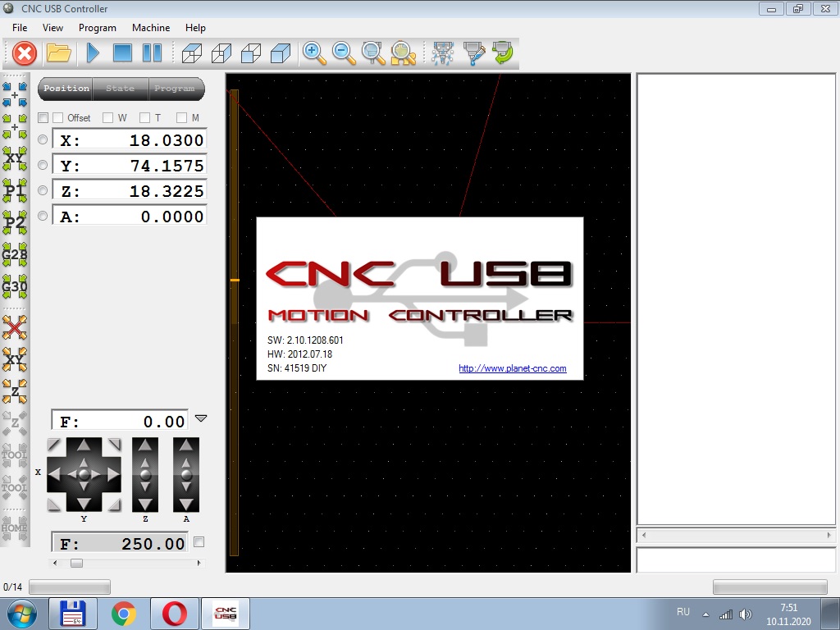The height and width of the screenshot is (630, 840).
Task: Click the blue arrows move-to-zero icon
Action: coord(15,94)
